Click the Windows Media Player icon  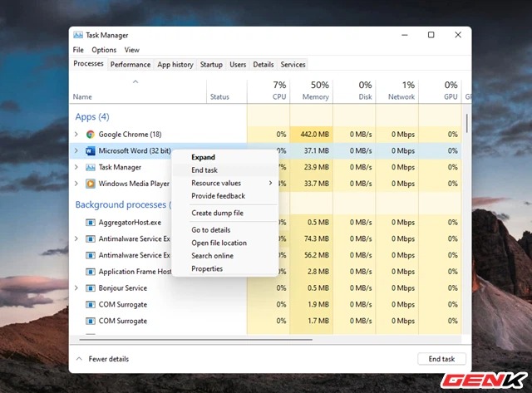tap(91, 184)
